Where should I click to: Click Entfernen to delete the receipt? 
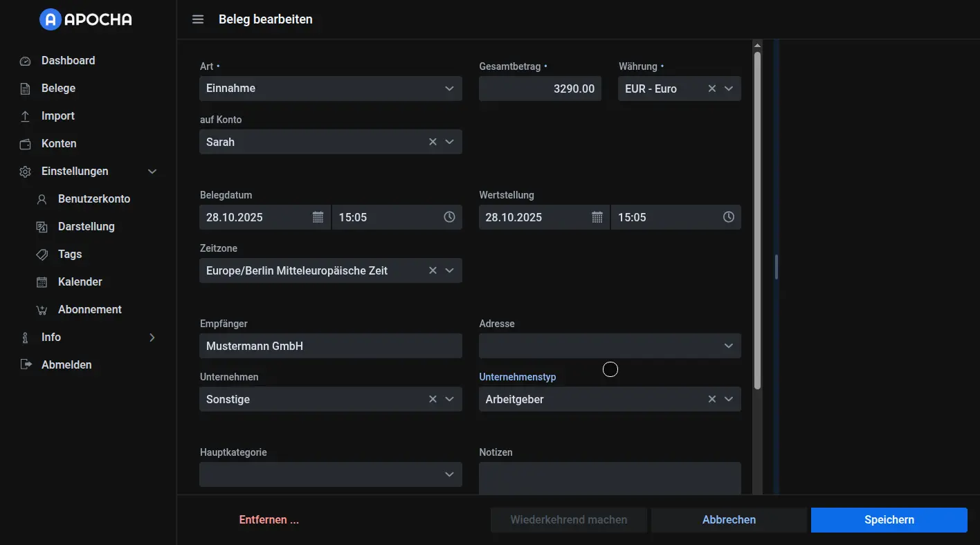269,520
